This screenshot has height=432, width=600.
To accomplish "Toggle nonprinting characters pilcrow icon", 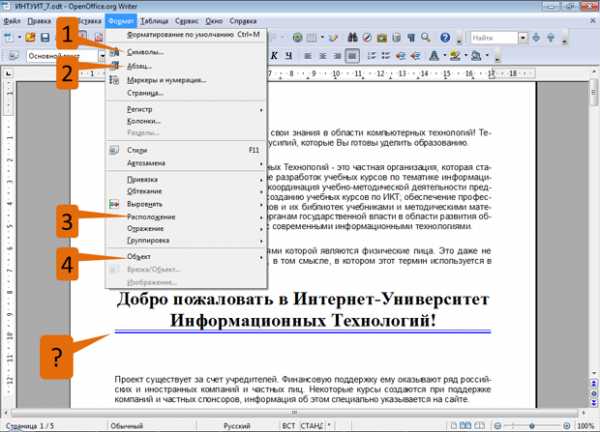I will click(411, 37).
